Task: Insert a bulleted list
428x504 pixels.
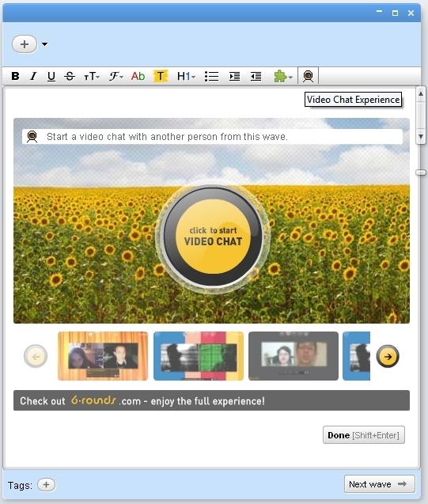Action: coord(211,76)
